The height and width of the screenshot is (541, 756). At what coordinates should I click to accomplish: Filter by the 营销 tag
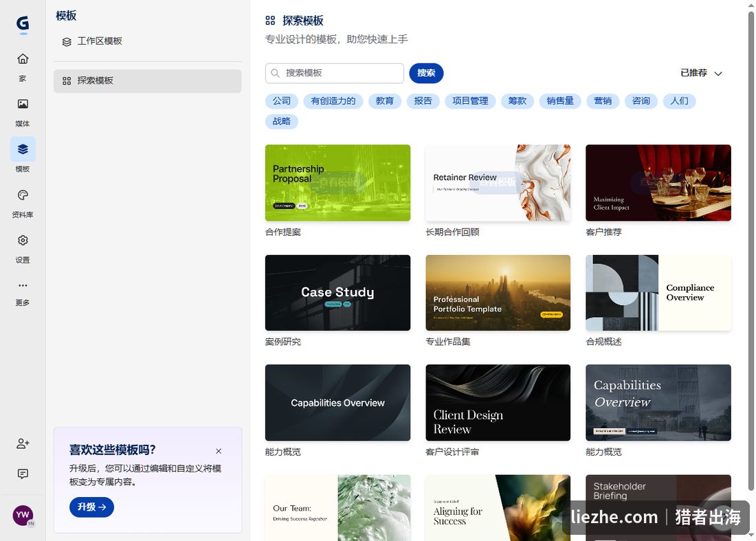click(603, 101)
